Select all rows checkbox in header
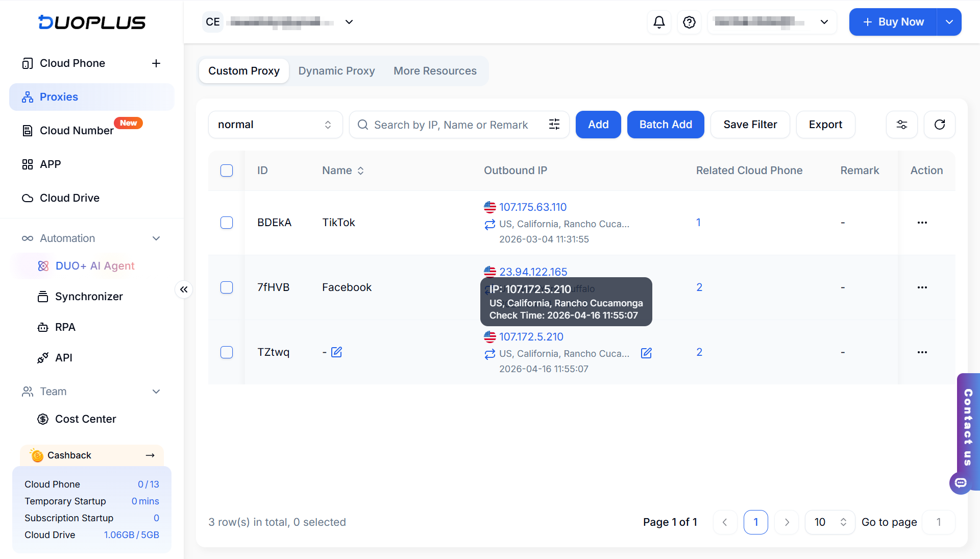This screenshot has width=980, height=559. [x=227, y=171]
